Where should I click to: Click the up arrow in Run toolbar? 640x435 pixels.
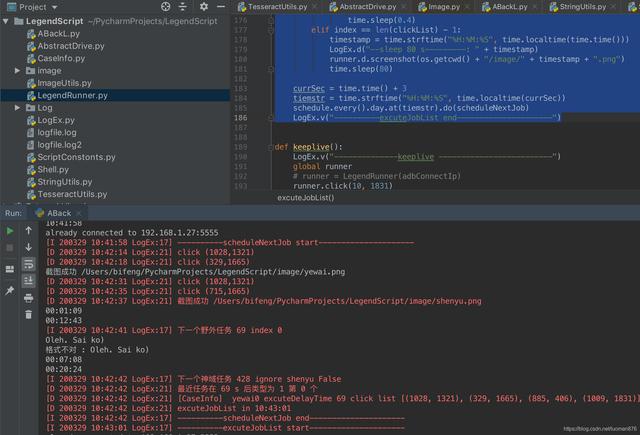pyautogui.click(x=29, y=231)
